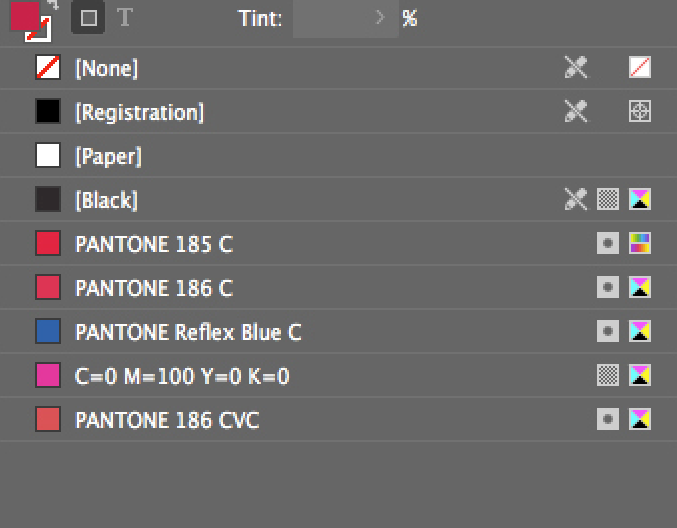Click the CMYK mode icon on PANTONE Reflex Blue C
This screenshot has height=528, width=677.
pos(640,332)
